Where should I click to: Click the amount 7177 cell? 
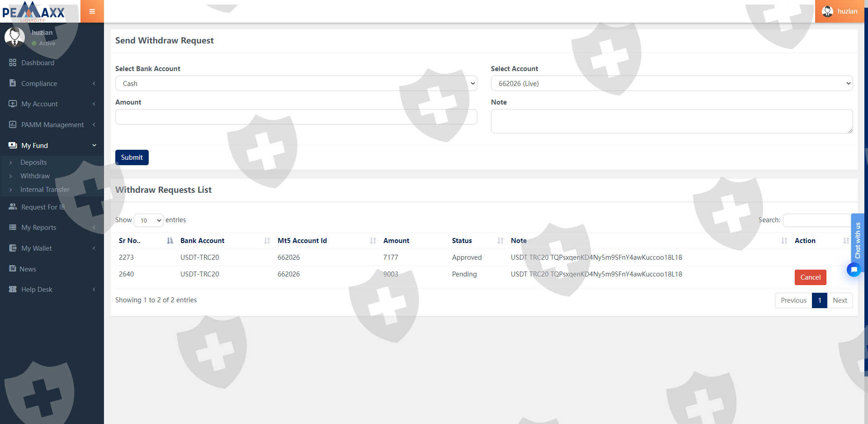[x=391, y=257]
